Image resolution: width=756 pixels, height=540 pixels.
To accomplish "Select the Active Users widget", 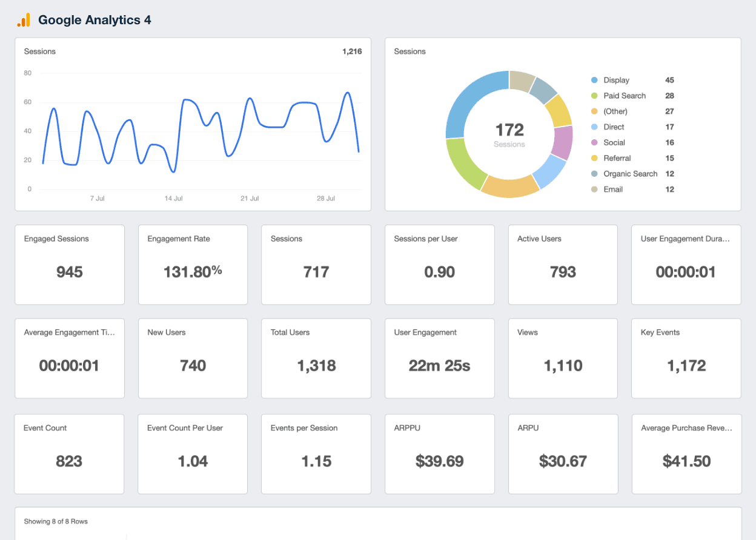I will [563, 265].
